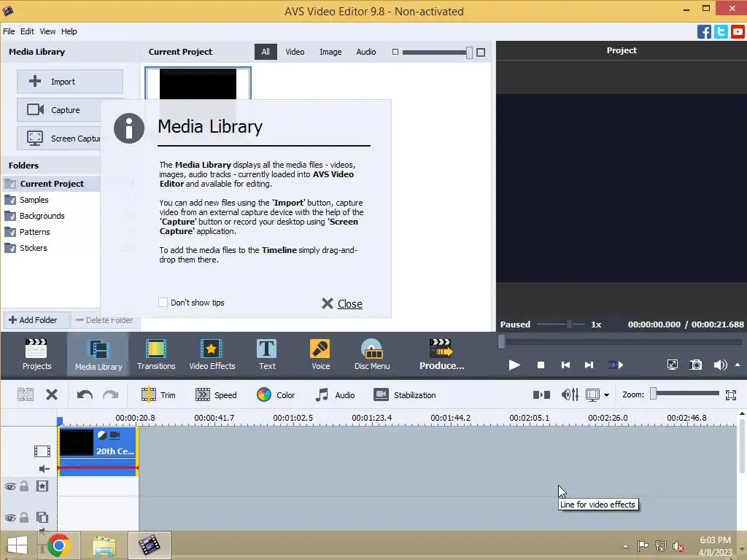This screenshot has width=747, height=560.
Task: Open the View menu
Action: click(47, 31)
